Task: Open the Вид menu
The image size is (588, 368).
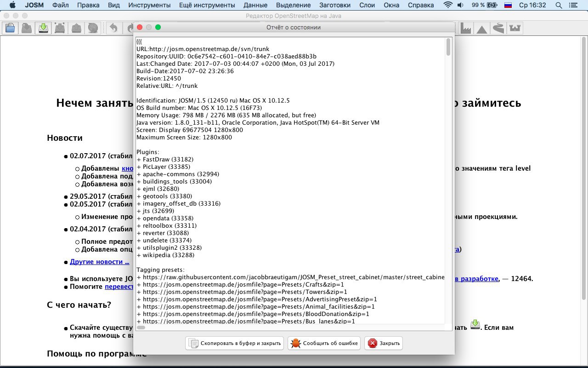Action: (114, 5)
